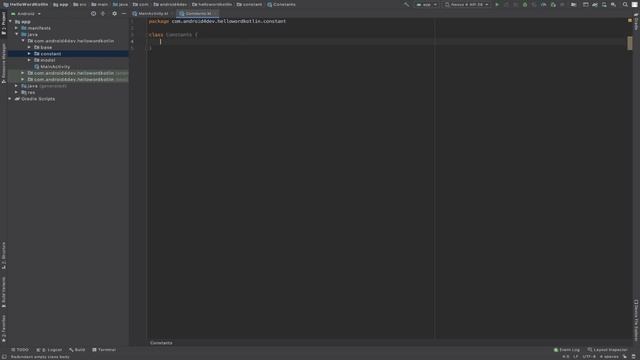Expand the model package arrow

pyautogui.click(x=29, y=60)
